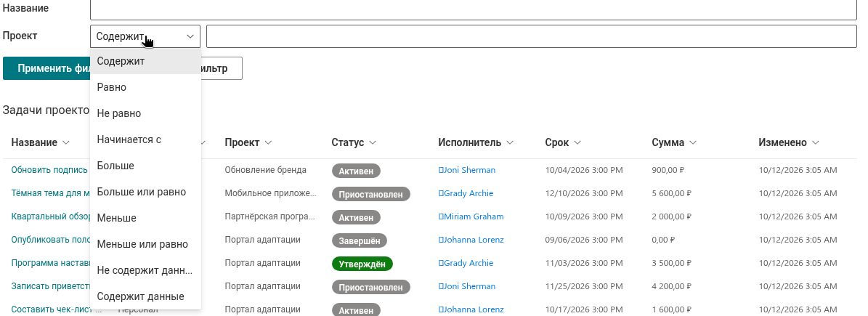
Task: Apply filter with 'Применить фильтр' button
Action: 46,68
